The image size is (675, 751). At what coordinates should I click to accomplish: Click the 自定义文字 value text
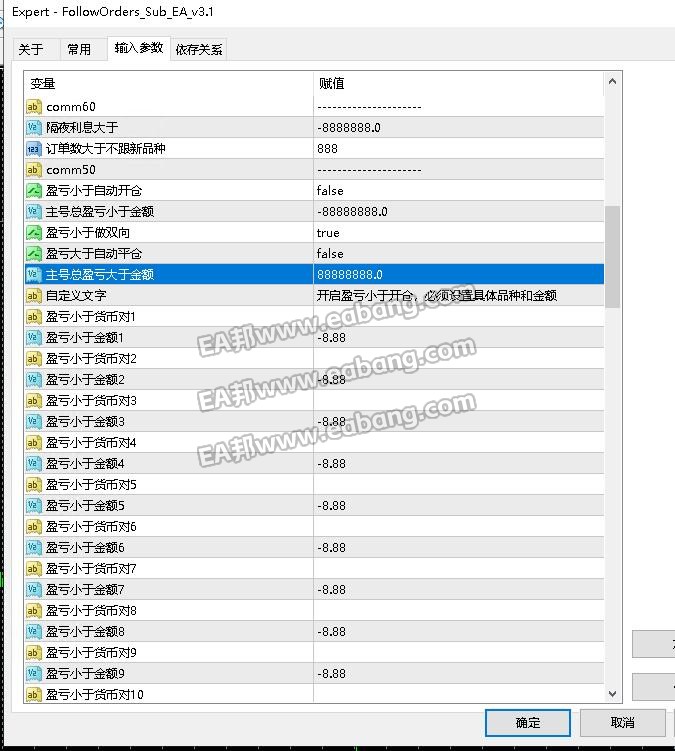[436, 296]
